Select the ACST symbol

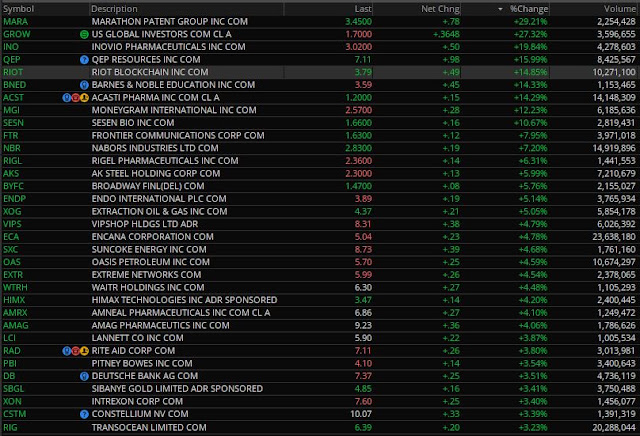[x=13, y=98]
